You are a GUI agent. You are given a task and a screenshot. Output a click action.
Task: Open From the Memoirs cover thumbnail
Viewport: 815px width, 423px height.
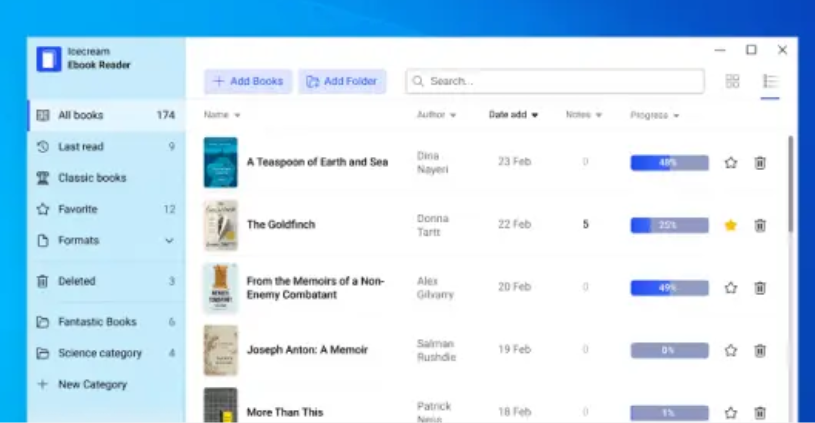click(220, 288)
